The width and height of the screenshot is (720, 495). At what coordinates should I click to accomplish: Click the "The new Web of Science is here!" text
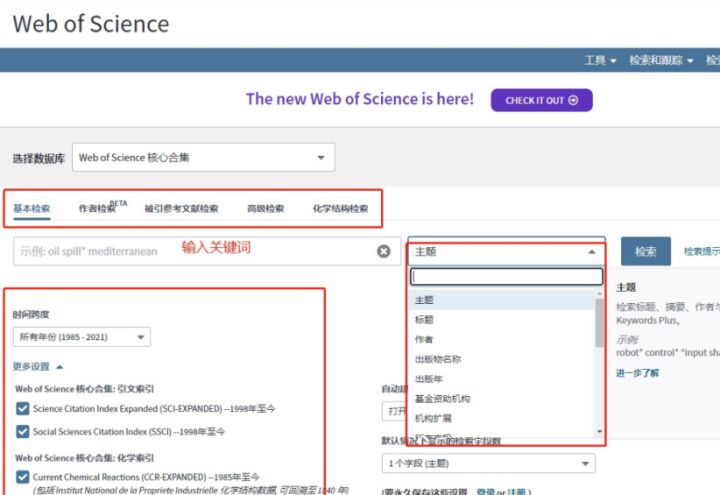360,99
